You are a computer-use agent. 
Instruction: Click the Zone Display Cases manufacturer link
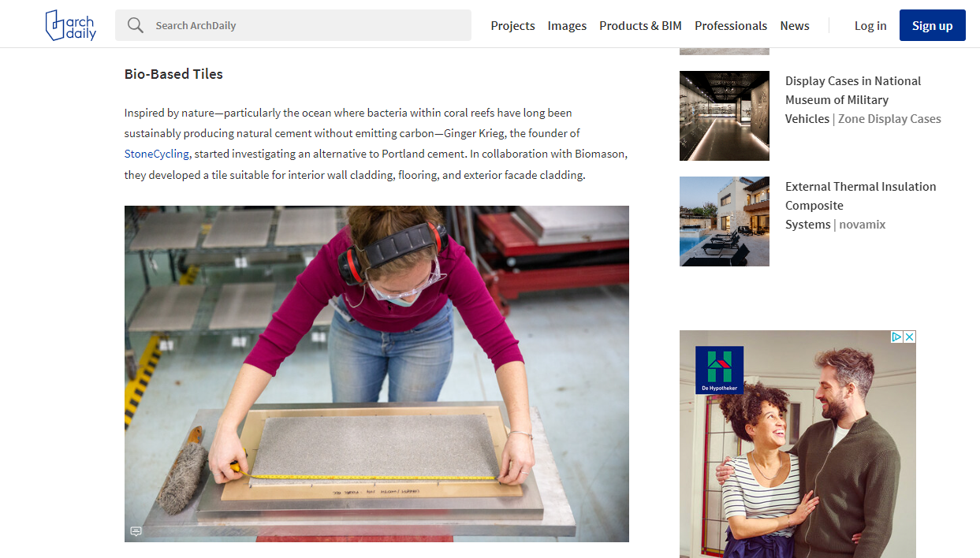pos(889,119)
